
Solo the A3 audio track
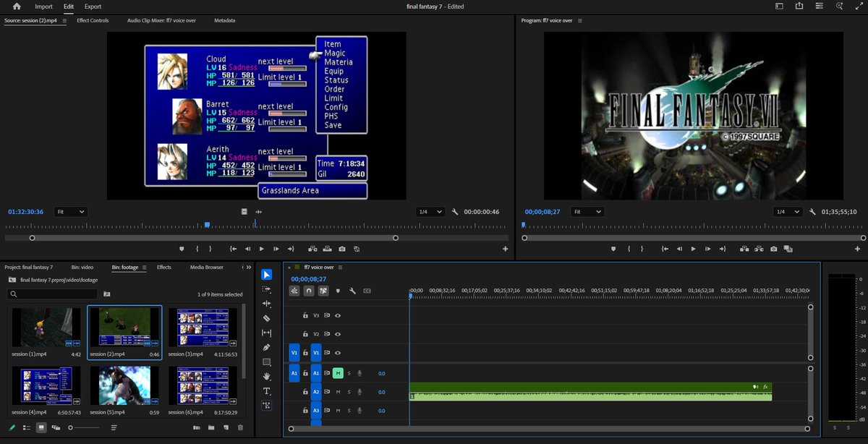pyautogui.click(x=349, y=411)
